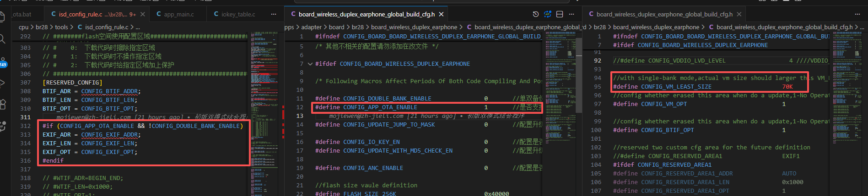Image resolution: width=868 pixels, height=196 pixels.
Task: Click git blame annotation on line 311
Action: [x=151, y=117]
